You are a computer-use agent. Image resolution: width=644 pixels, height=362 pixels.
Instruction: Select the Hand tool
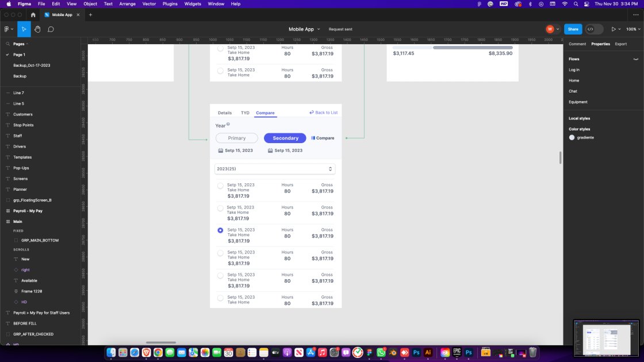click(37, 29)
